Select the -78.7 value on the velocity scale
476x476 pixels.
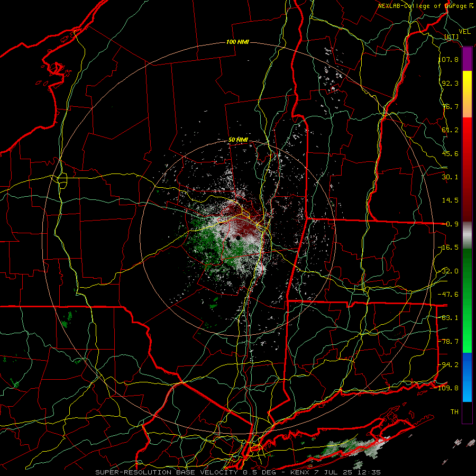coord(448,342)
